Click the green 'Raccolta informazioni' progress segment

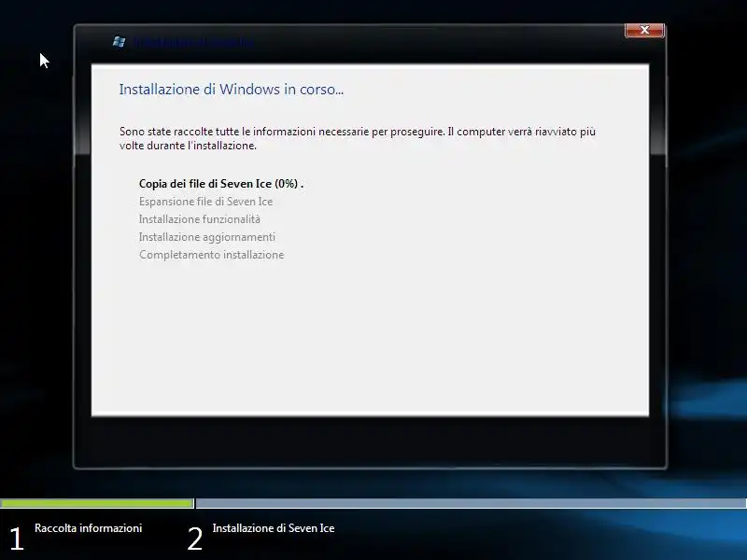click(97, 503)
